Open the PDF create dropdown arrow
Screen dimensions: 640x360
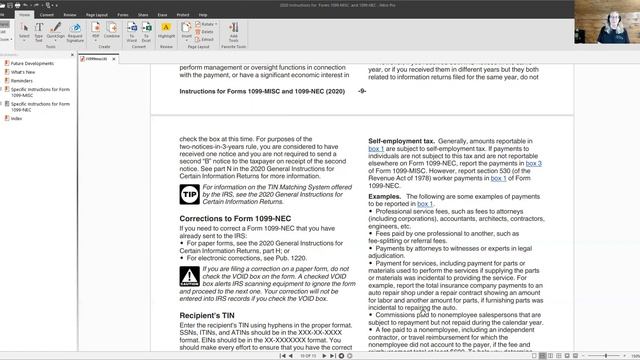[x=96, y=41]
